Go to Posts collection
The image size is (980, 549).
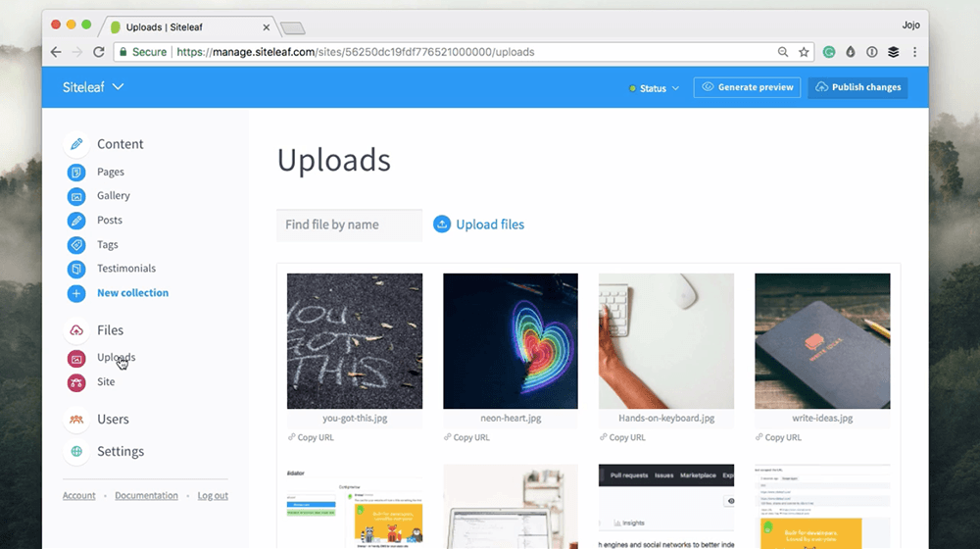[110, 220]
